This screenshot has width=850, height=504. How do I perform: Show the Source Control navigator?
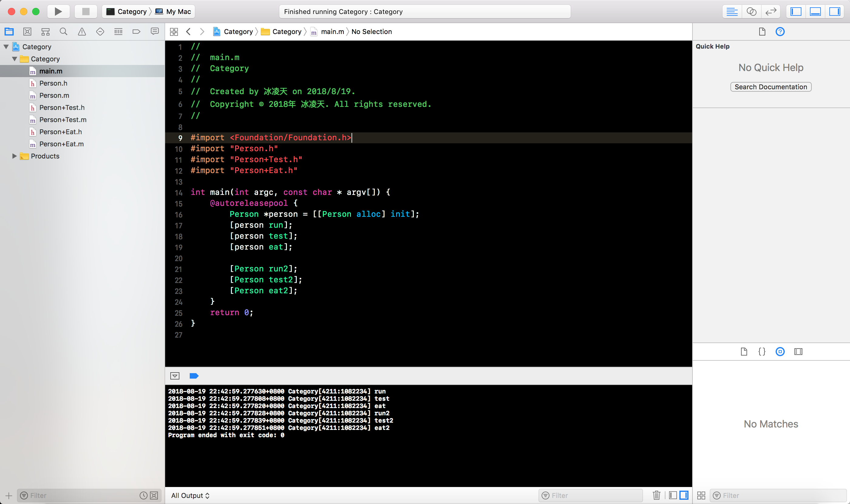tap(27, 32)
